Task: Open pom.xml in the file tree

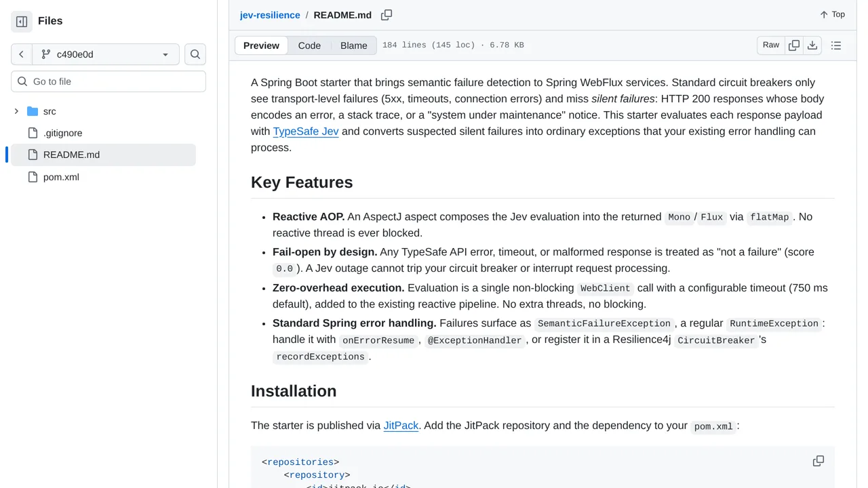Action: click(x=61, y=177)
